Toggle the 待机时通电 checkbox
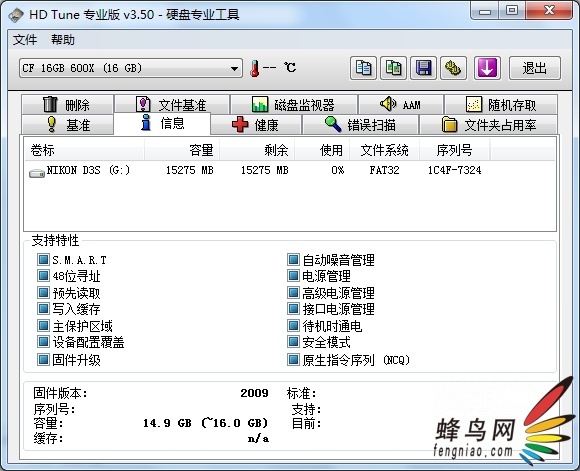The height and width of the screenshot is (471, 580). pos(293,326)
